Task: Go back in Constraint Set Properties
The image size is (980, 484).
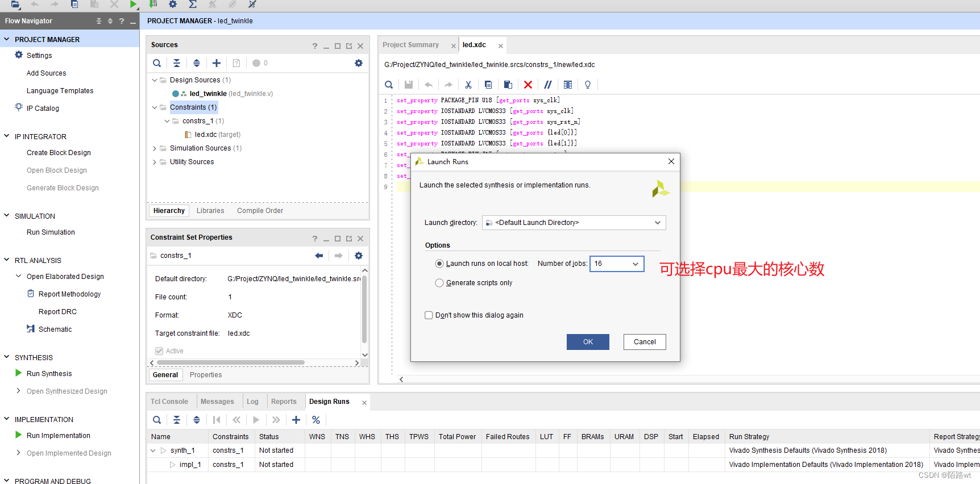Action: point(319,256)
